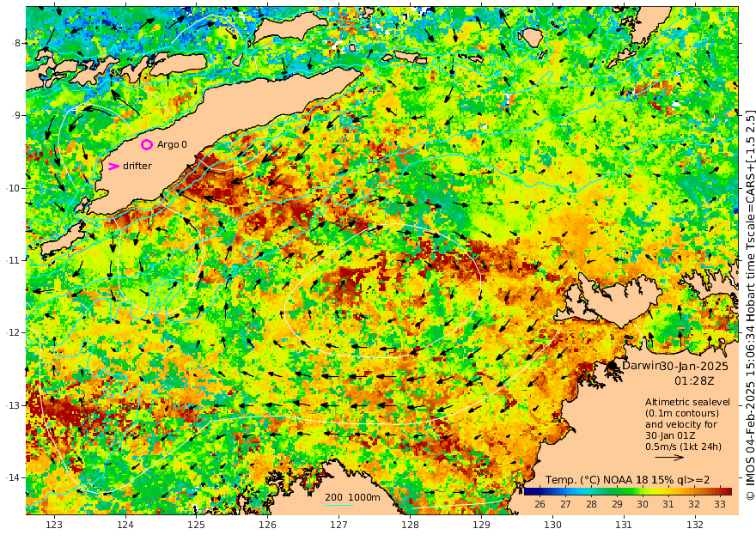
Task: Click the dark blue colorbar end
Action: pos(527,492)
